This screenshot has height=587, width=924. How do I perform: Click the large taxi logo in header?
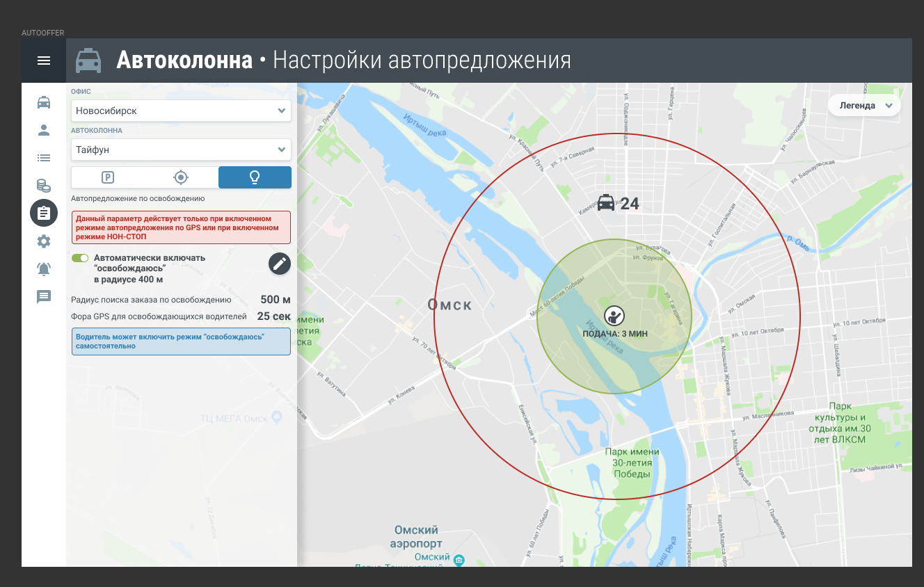click(x=88, y=61)
